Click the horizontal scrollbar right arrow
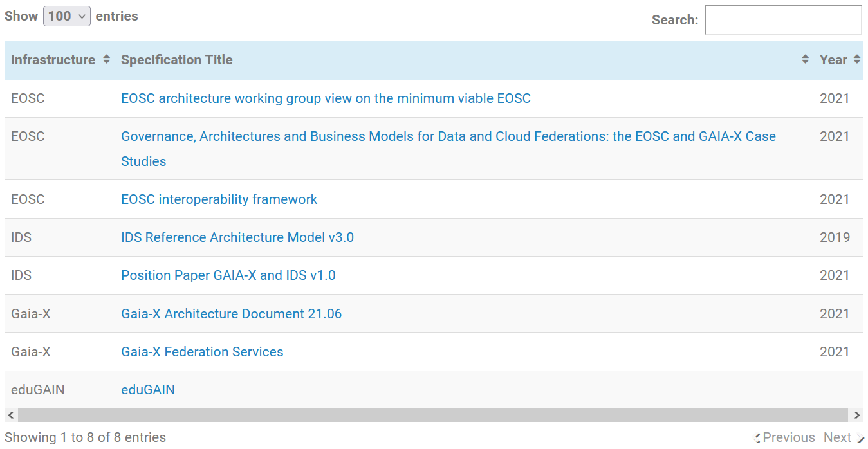Viewport: 868px width, 449px height. pyautogui.click(x=856, y=415)
